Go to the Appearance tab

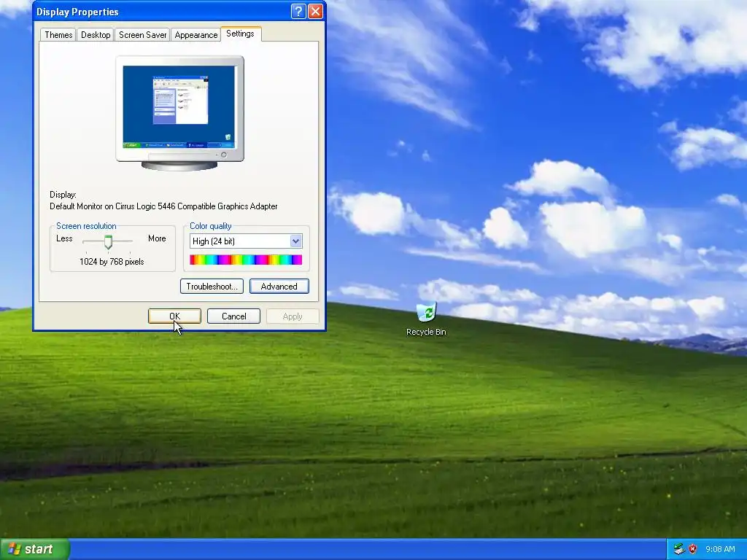pyautogui.click(x=196, y=35)
